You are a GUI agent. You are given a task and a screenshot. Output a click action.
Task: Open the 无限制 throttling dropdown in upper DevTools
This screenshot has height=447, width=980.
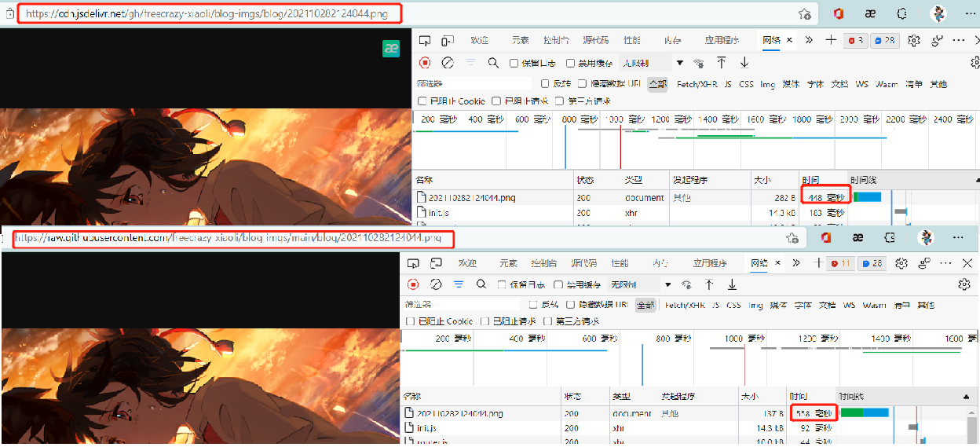pos(652,63)
